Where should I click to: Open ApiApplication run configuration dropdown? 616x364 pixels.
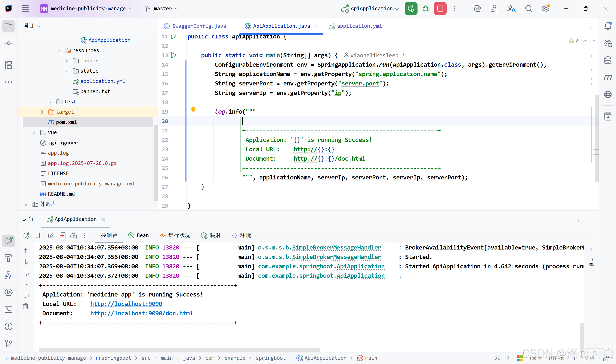pos(370,9)
